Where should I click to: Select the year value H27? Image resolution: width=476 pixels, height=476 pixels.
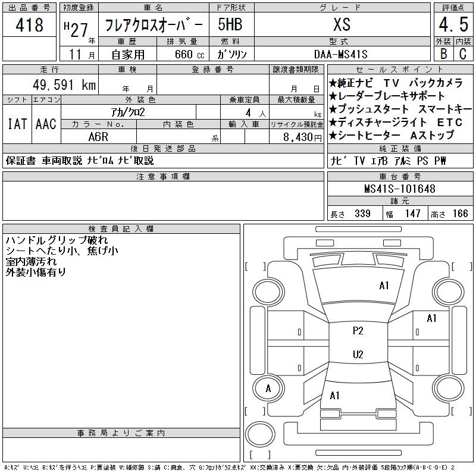click(x=76, y=30)
